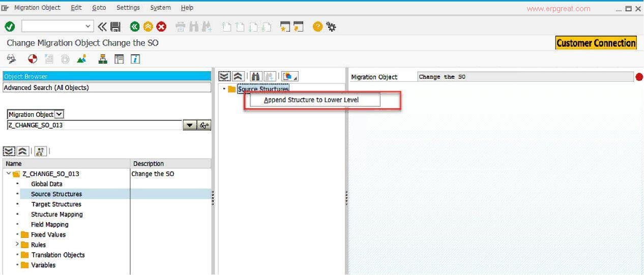
Task: Open the System menu
Action: pyautogui.click(x=161, y=8)
